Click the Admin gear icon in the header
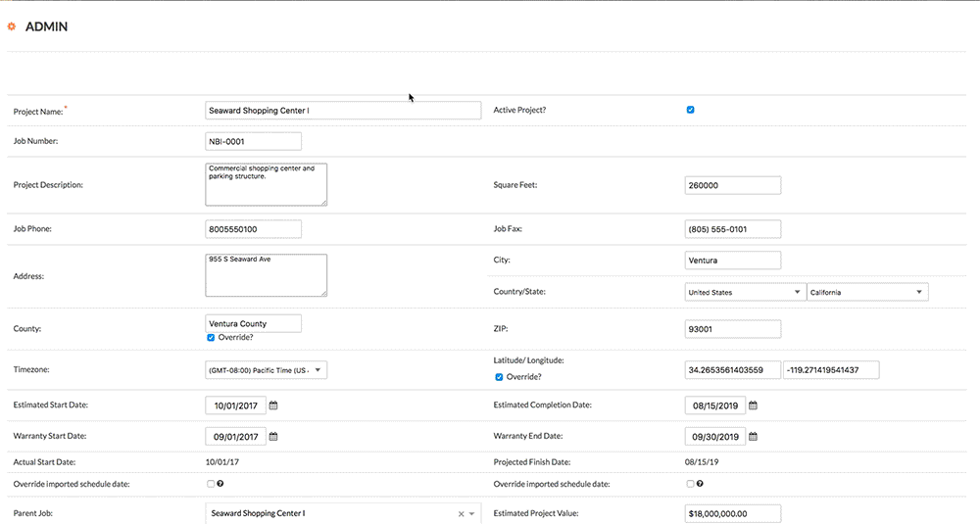The width and height of the screenshot is (980, 524). 12,26
